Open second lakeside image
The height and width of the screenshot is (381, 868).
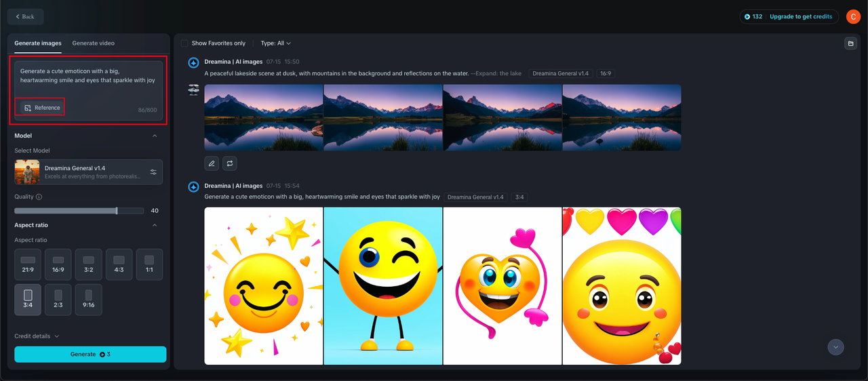383,117
